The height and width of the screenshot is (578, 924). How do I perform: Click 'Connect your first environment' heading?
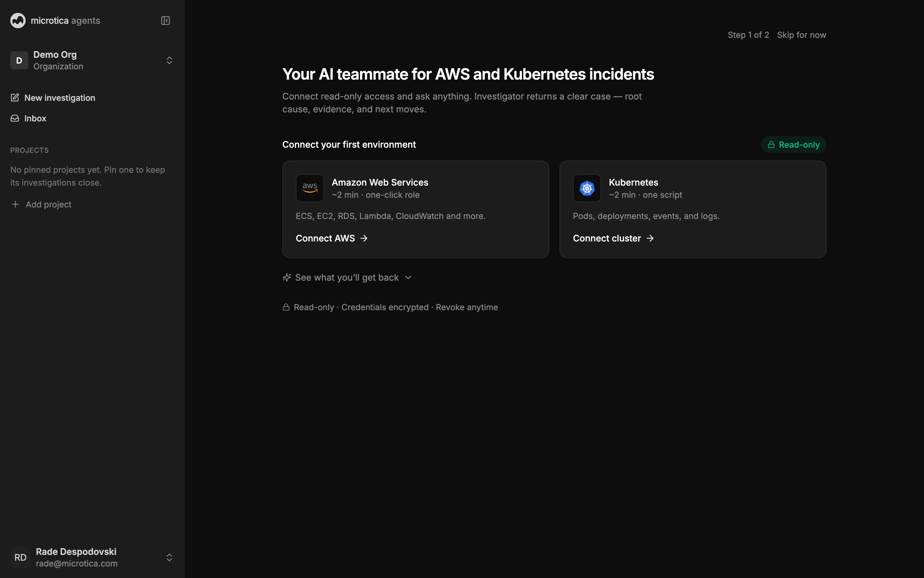(x=349, y=144)
